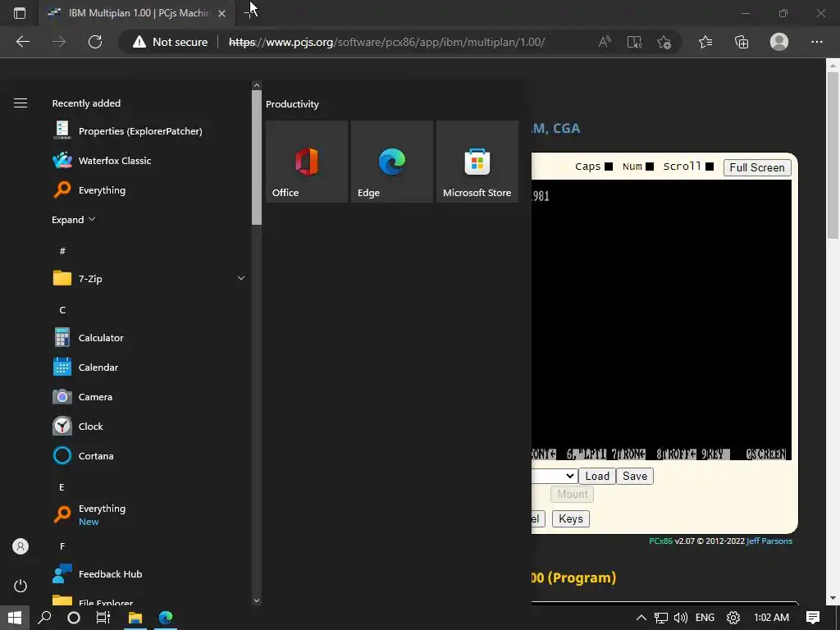Image resolution: width=840 pixels, height=630 pixels.
Task: Jump to the C letter header
Action: 62,309
